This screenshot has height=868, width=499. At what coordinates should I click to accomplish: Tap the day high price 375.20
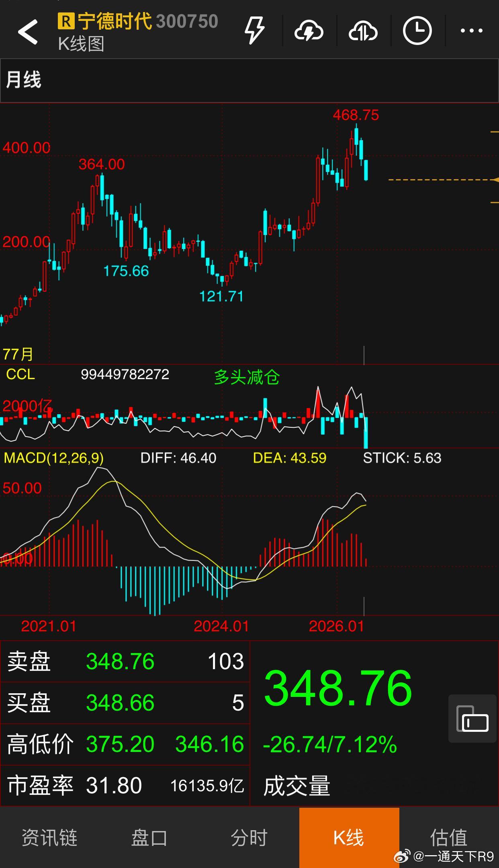[x=120, y=744]
